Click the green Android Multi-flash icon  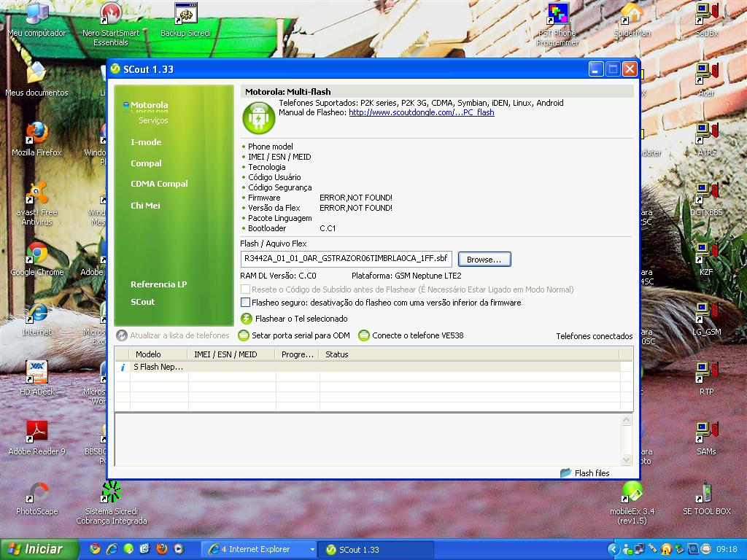point(259,117)
